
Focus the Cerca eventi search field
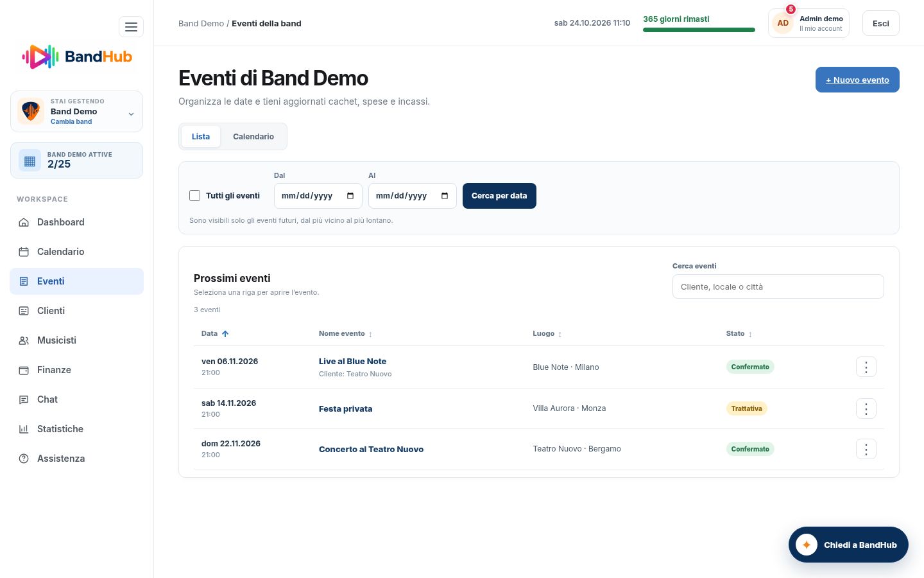[x=778, y=286]
